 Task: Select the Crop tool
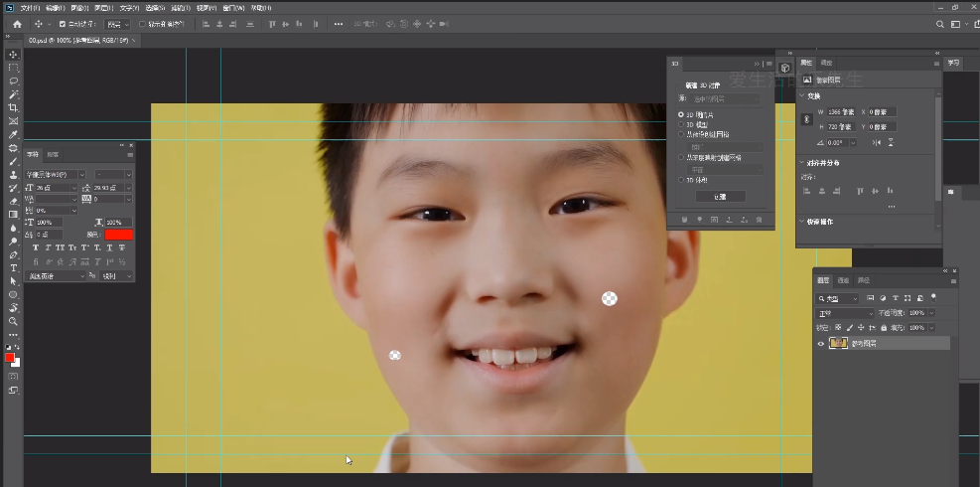point(13,107)
